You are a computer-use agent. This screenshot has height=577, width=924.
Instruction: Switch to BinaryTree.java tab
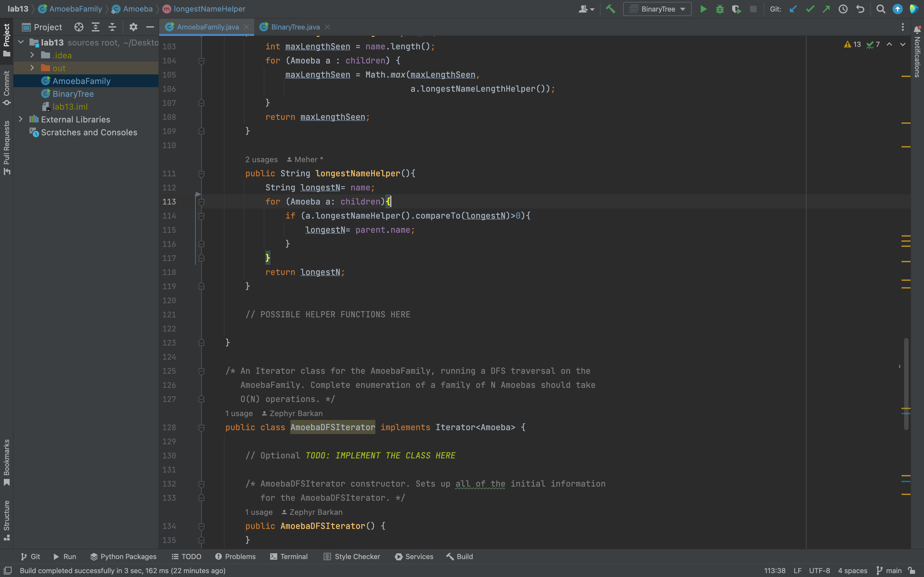tap(295, 27)
